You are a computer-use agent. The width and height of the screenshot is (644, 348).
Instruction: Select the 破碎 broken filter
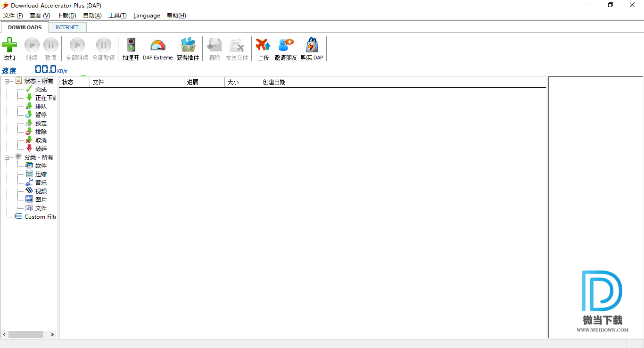(x=41, y=149)
